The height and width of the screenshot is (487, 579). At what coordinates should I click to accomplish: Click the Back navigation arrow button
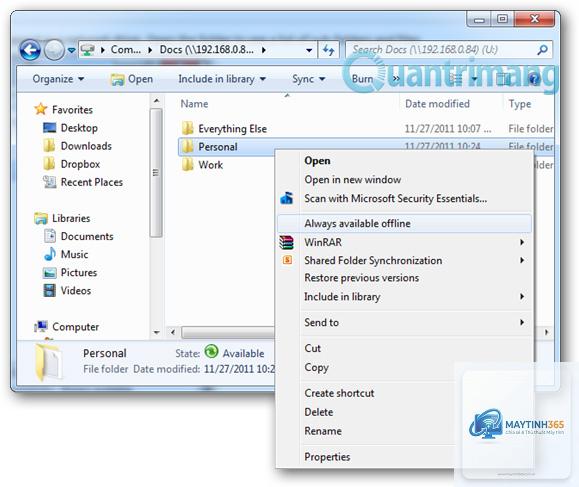click(30, 50)
